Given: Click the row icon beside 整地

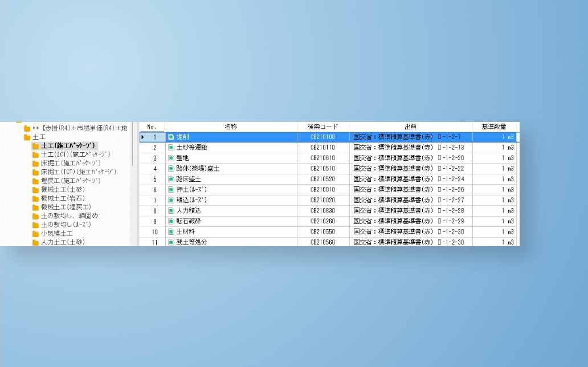Looking at the screenshot, I should pos(171,158).
